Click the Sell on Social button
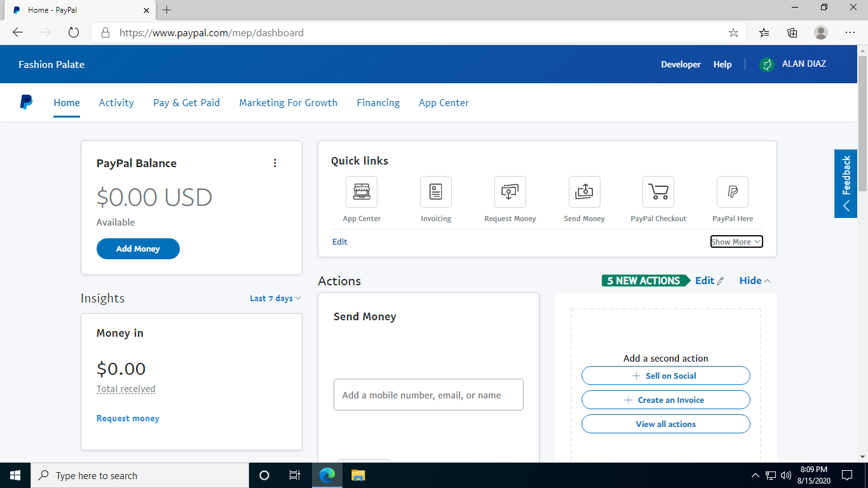Viewport: 868px width, 488px height. coord(666,376)
